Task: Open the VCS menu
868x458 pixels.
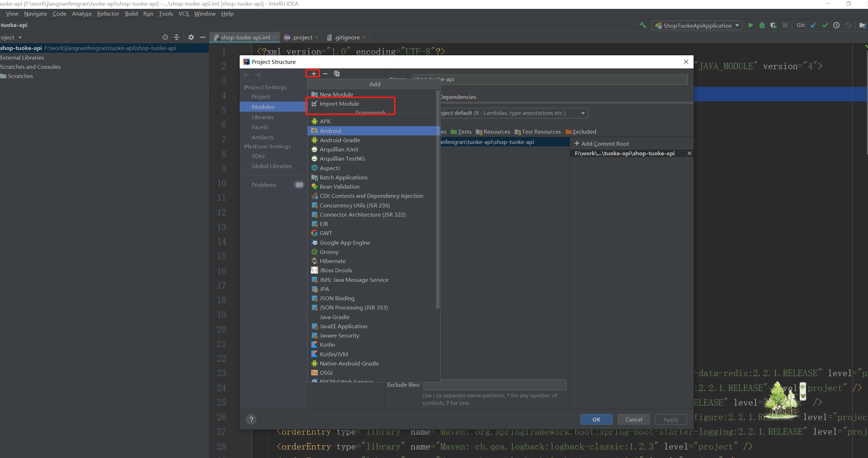Action: coord(184,14)
